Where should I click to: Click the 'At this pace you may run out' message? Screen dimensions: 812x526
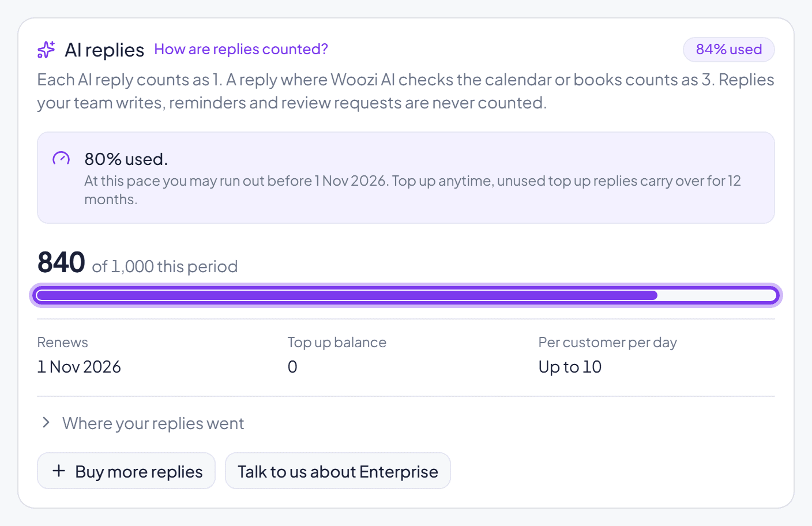point(412,190)
